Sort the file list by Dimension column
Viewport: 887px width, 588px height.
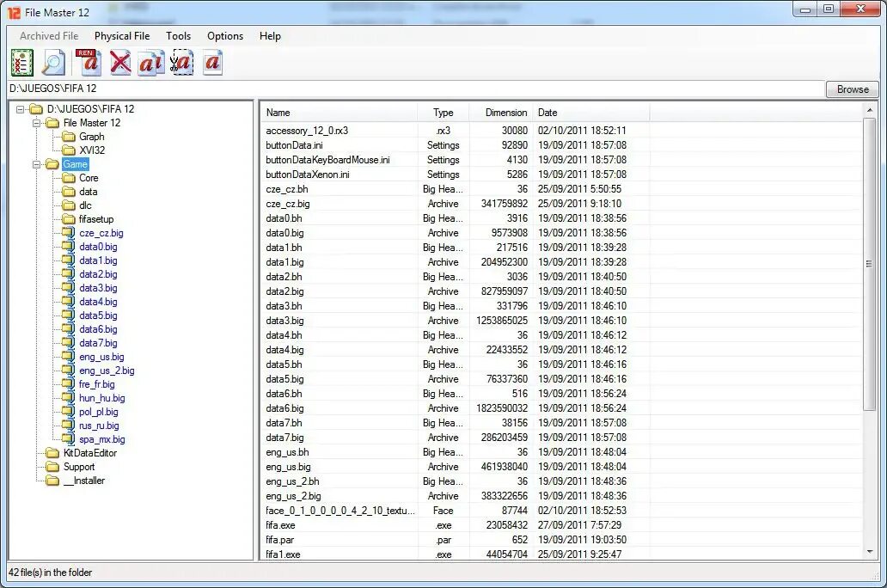pos(501,113)
